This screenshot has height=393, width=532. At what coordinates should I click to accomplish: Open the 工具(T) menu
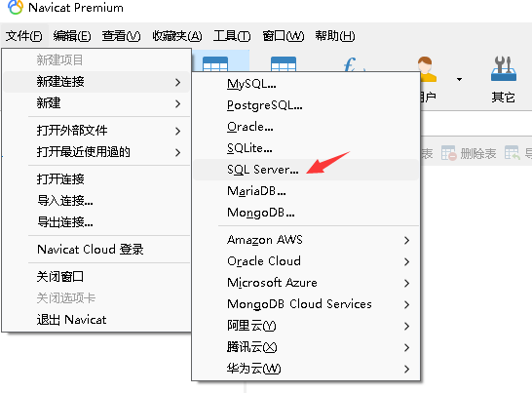click(x=232, y=36)
